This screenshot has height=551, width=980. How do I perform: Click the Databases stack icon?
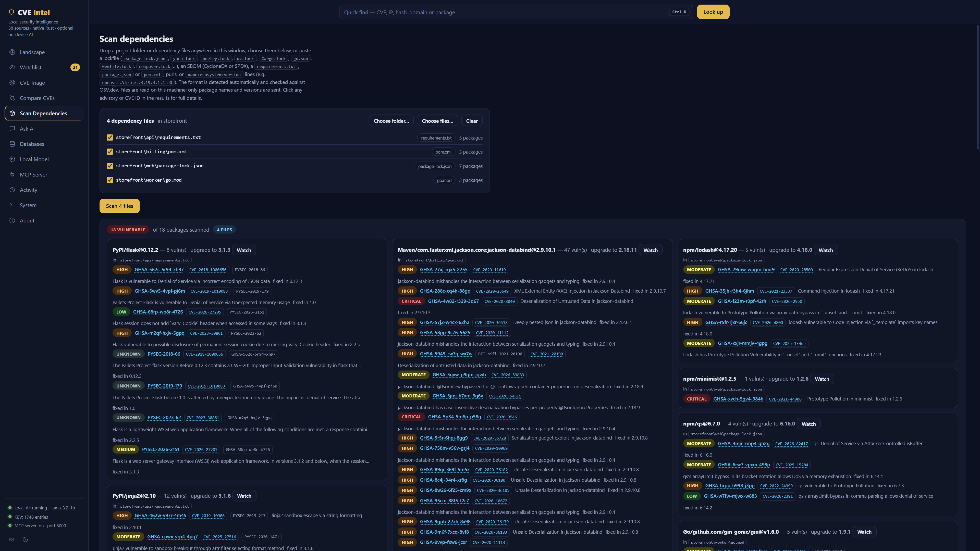[x=12, y=144]
